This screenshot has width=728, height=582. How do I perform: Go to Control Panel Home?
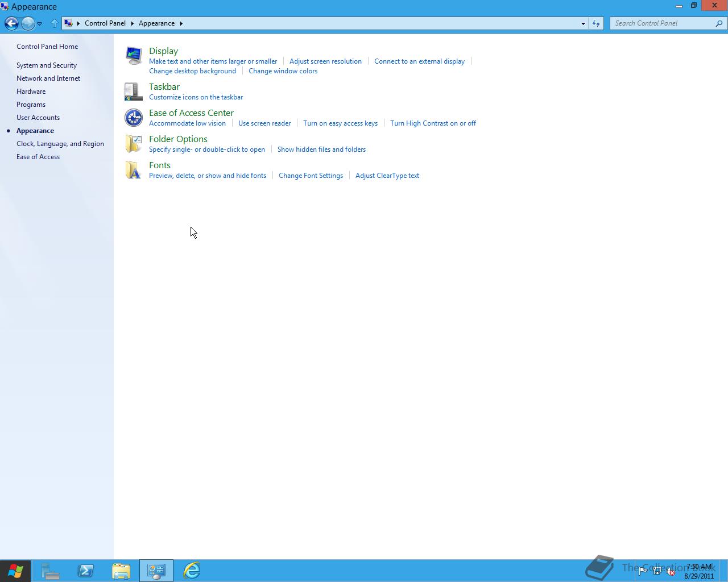[x=47, y=47]
